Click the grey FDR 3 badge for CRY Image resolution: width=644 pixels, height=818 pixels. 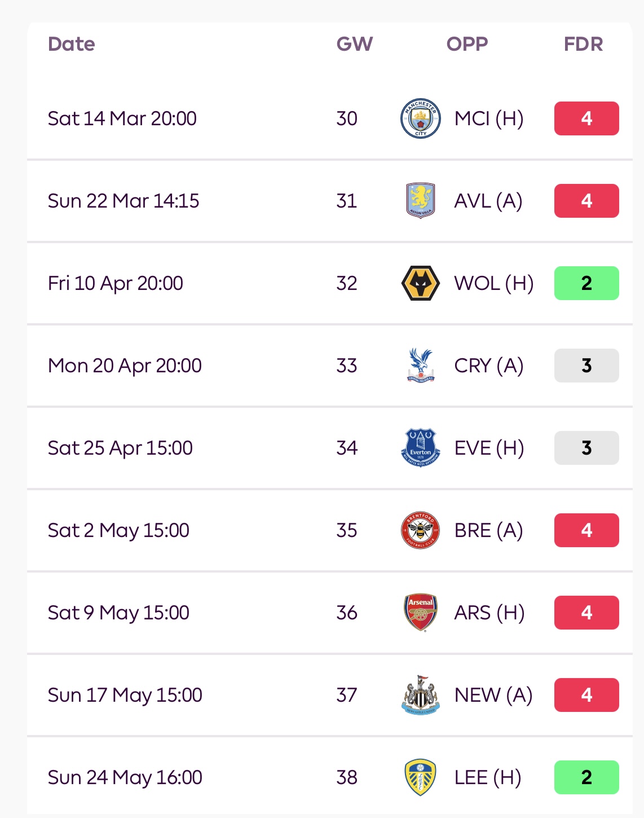click(x=586, y=366)
